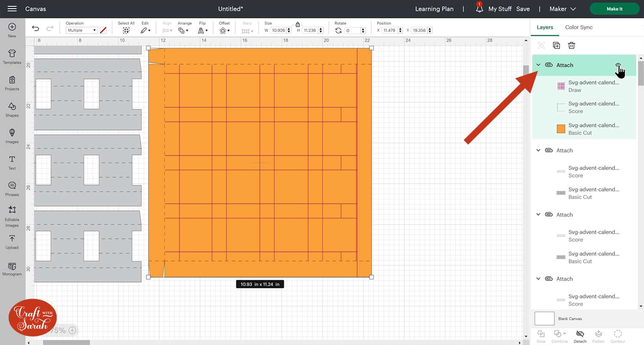Click the Make It button

(614, 9)
